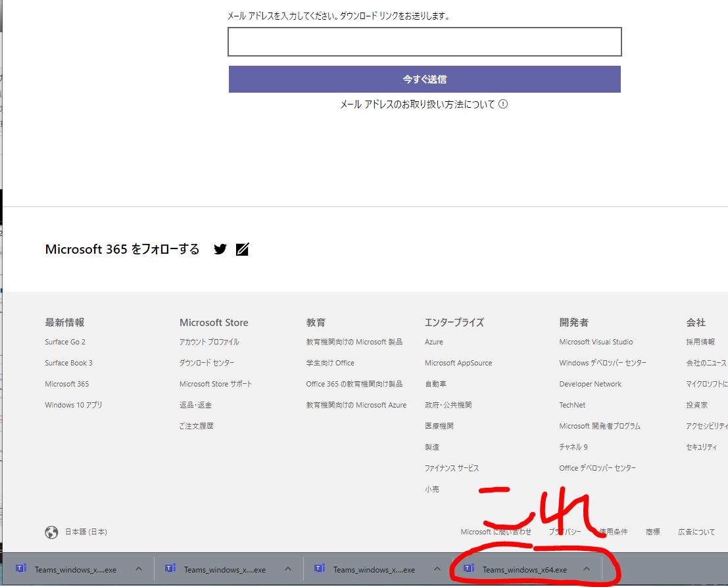Open the Windows 10 アプリ link
The image size is (728, 587).
pos(74,405)
